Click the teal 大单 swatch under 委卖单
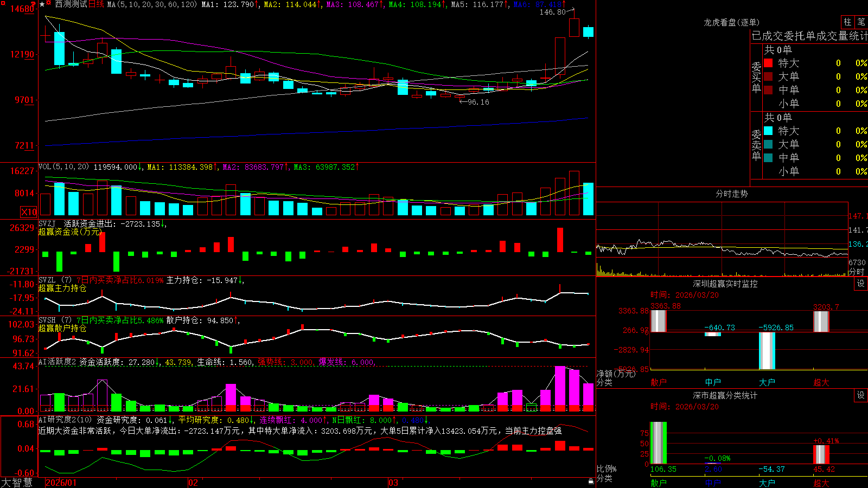Screen dimensions: 868x488 pyautogui.click(x=768, y=144)
